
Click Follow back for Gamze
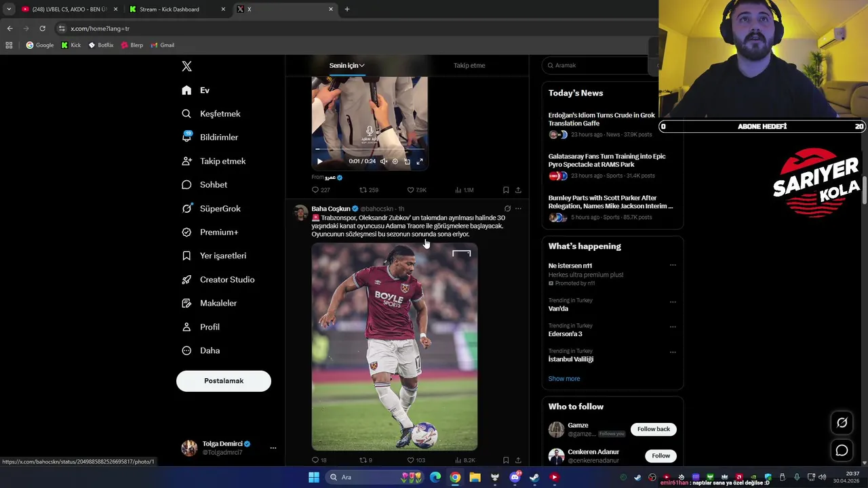click(654, 429)
